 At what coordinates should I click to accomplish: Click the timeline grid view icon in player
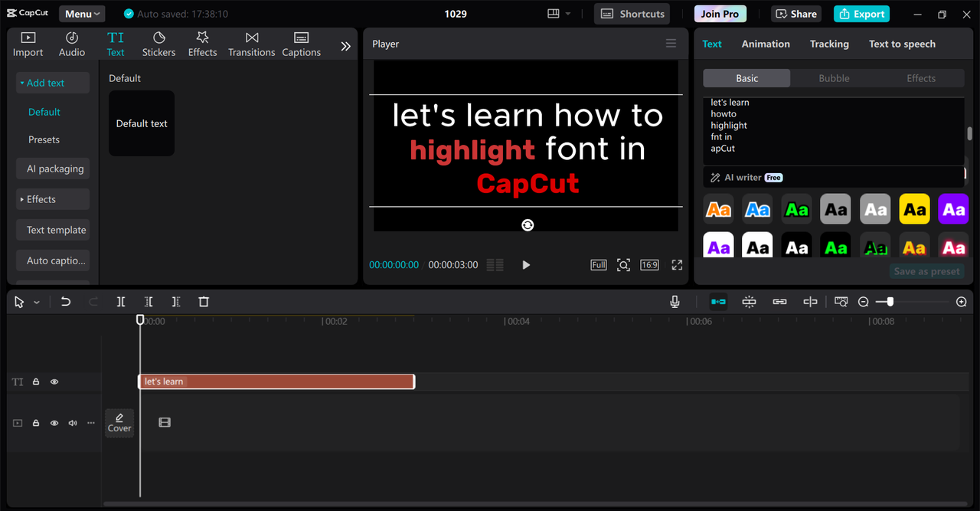pyautogui.click(x=495, y=265)
